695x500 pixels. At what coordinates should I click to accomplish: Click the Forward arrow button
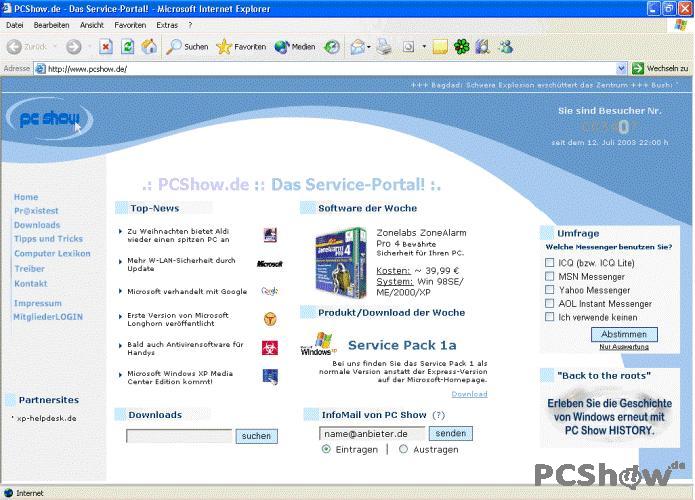point(74,47)
